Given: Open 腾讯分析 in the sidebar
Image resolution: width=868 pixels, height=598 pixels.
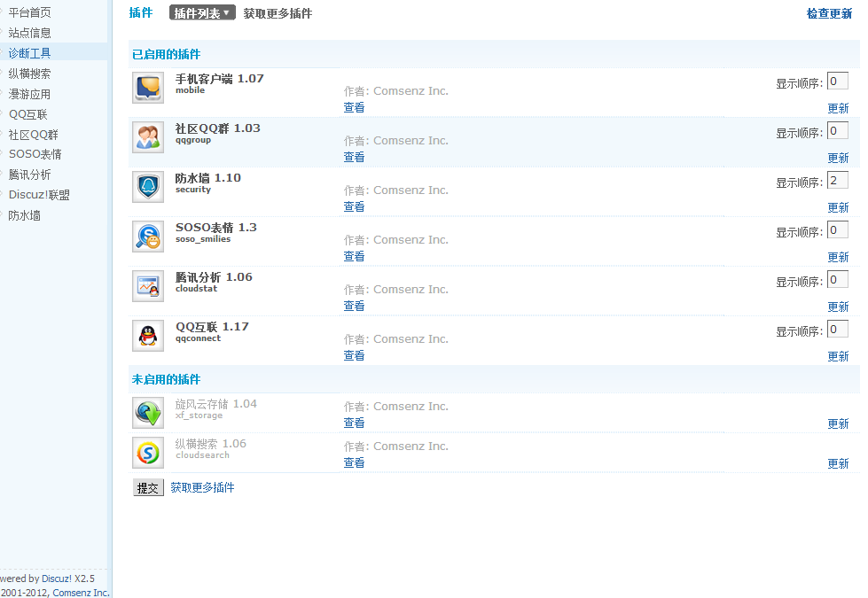Looking at the screenshot, I should (x=30, y=175).
